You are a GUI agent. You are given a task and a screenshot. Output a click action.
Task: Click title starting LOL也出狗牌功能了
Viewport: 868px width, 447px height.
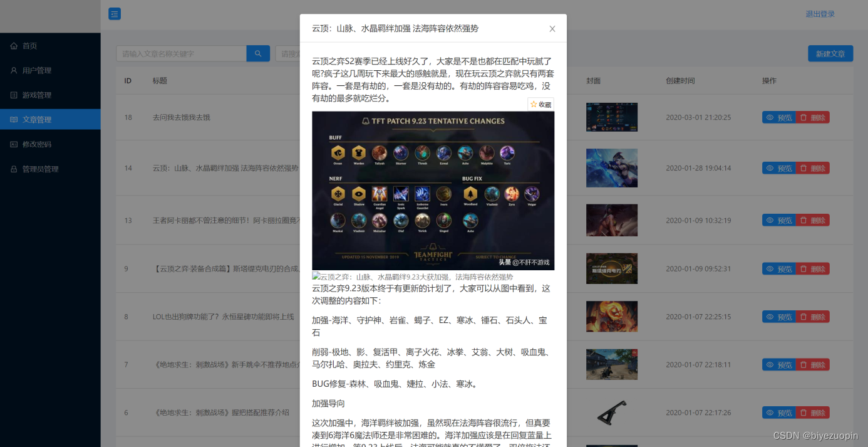click(x=224, y=317)
